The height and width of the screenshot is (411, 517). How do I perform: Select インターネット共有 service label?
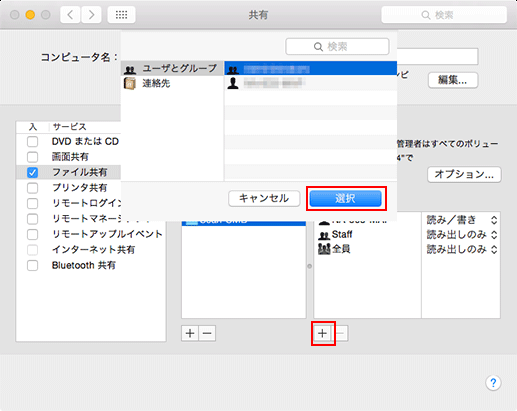(93, 250)
